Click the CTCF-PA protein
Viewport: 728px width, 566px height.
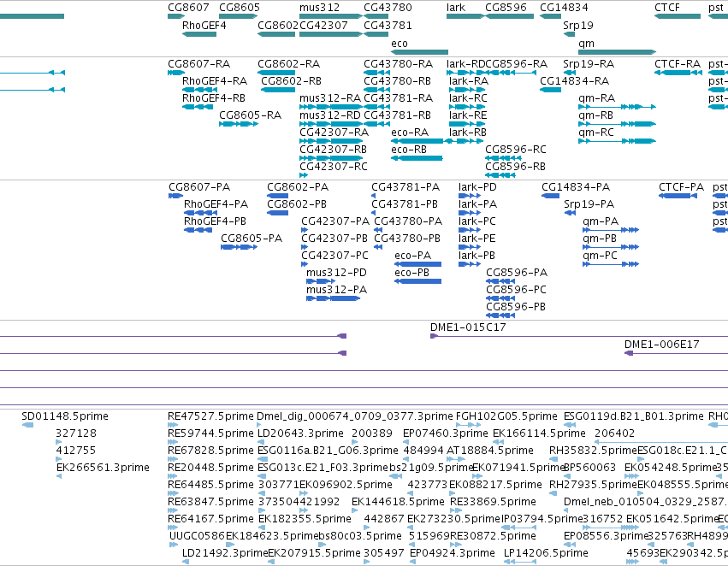678,196
